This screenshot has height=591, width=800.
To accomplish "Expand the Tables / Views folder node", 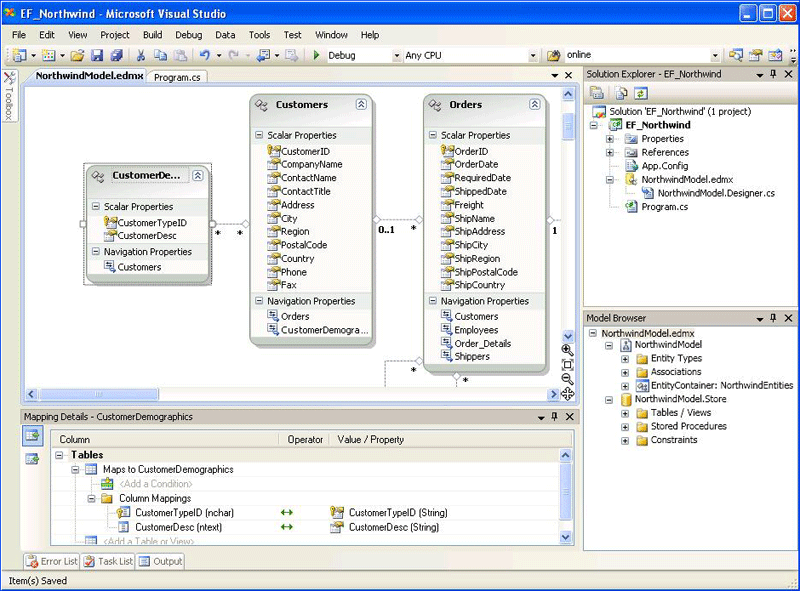I will point(625,412).
